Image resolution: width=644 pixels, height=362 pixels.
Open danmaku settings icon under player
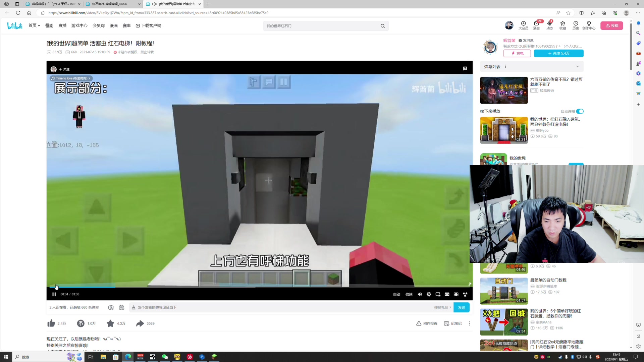122,307
